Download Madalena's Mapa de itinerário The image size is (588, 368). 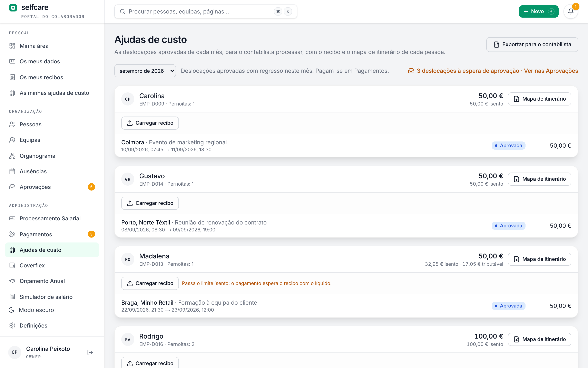tap(539, 259)
